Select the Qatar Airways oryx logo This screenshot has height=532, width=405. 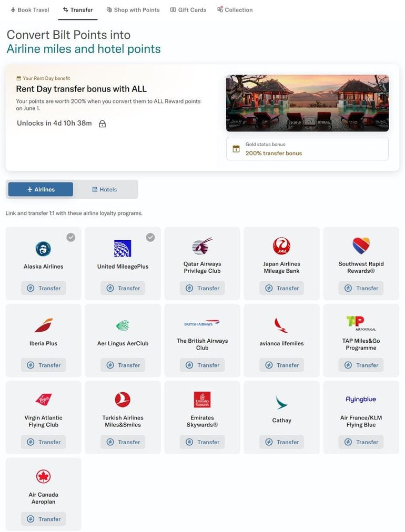coord(202,246)
